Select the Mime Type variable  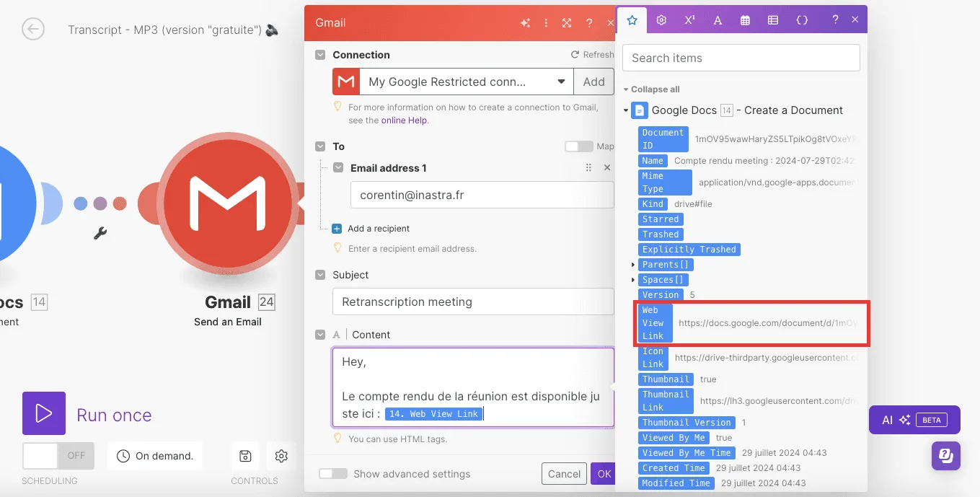click(665, 182)
